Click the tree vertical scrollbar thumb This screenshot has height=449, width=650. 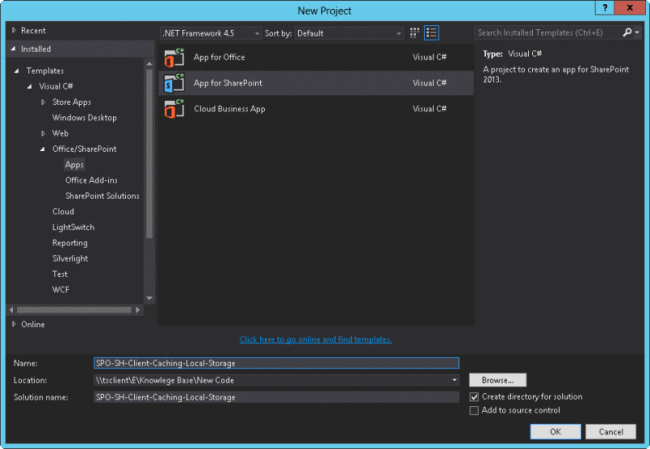[149, 153]
